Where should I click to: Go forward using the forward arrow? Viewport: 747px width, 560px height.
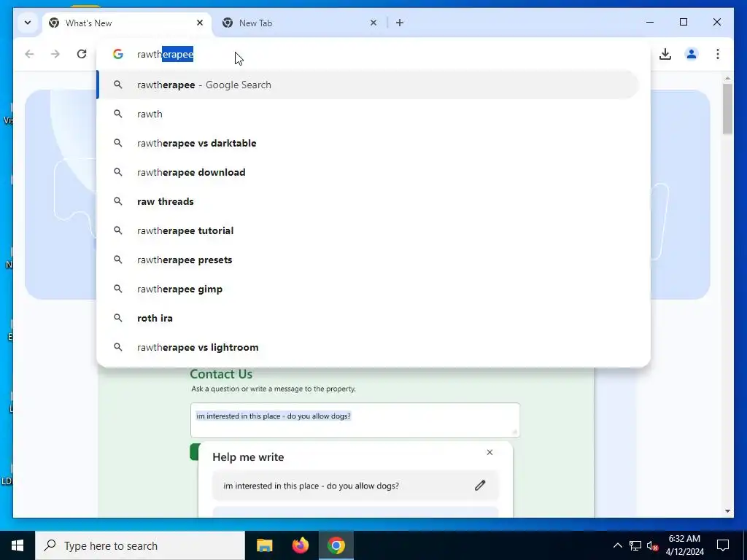coord(55,54)
